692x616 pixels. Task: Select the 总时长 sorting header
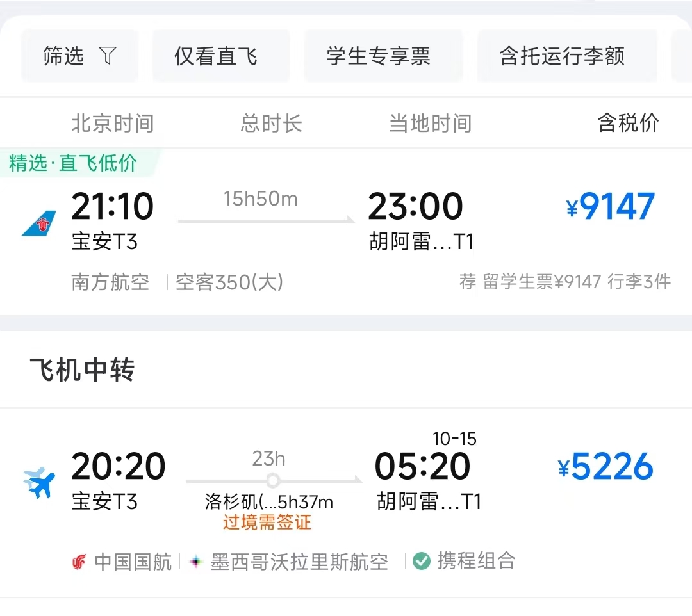271,123
